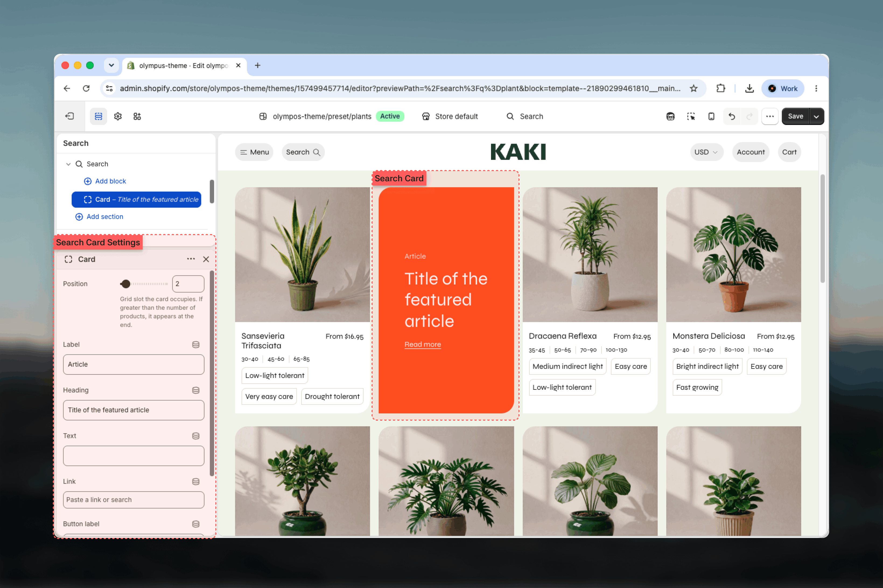The height and width of the screenshot is (588, 883).
Task: Open the Apps embed icon
Action: pyautogui.click(x=137, y=116)
